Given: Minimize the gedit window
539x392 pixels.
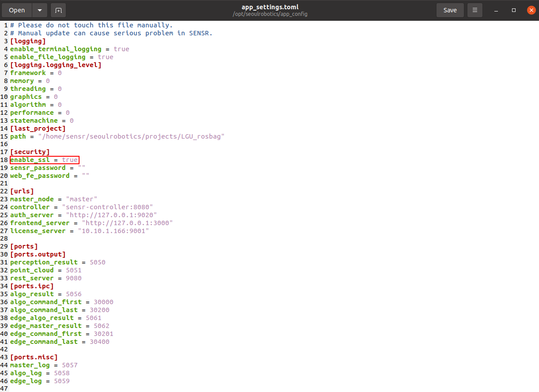Looking at the screenshot, I should click(x=497, y=10).
